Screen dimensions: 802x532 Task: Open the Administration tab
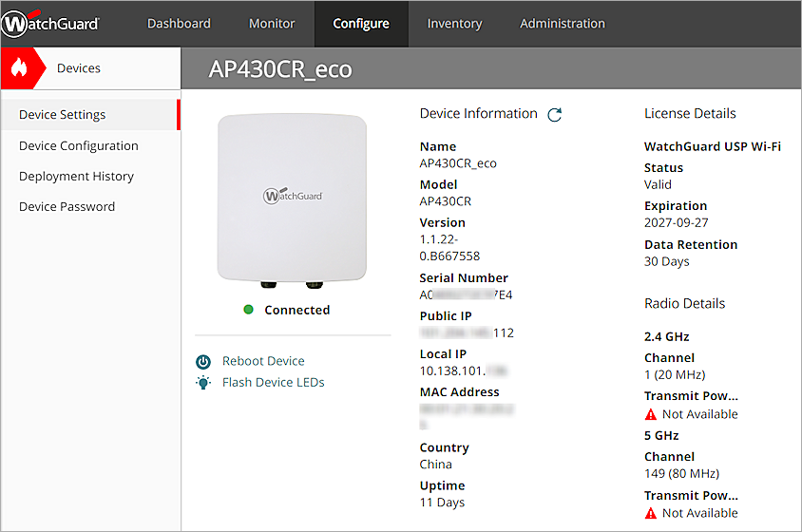pyautogui.click(x=563, y=24)
